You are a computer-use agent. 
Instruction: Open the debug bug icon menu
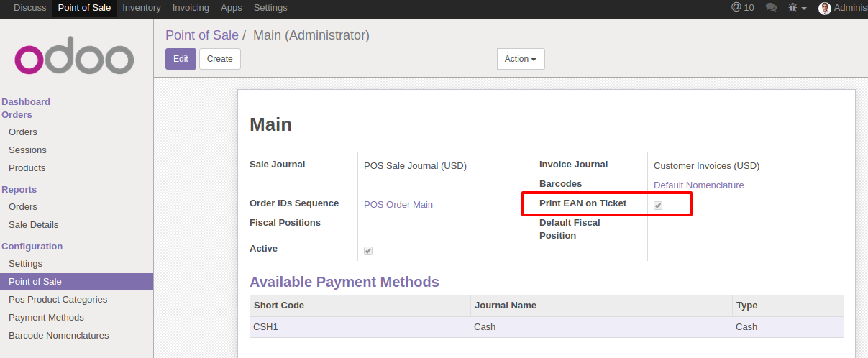pyautogui.click(x=797, y=8)
